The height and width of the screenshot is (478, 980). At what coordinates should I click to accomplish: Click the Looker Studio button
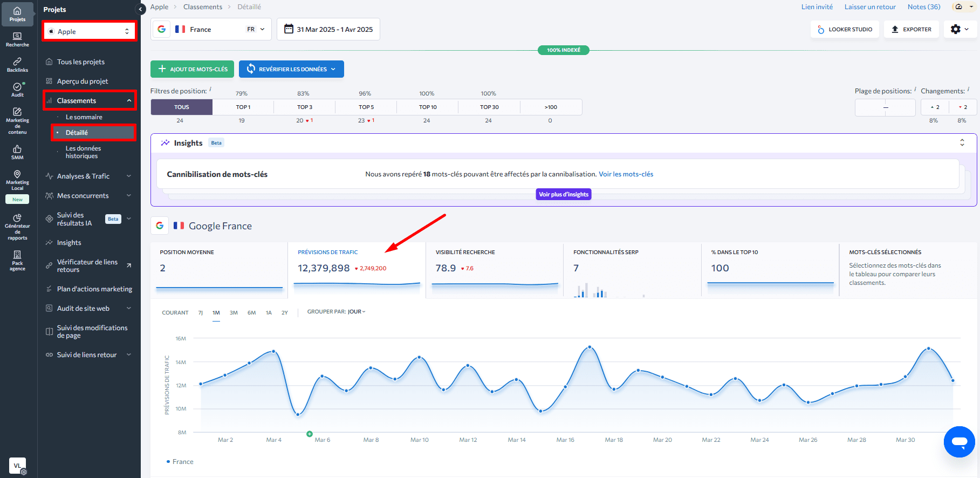[x=845, y=29]
